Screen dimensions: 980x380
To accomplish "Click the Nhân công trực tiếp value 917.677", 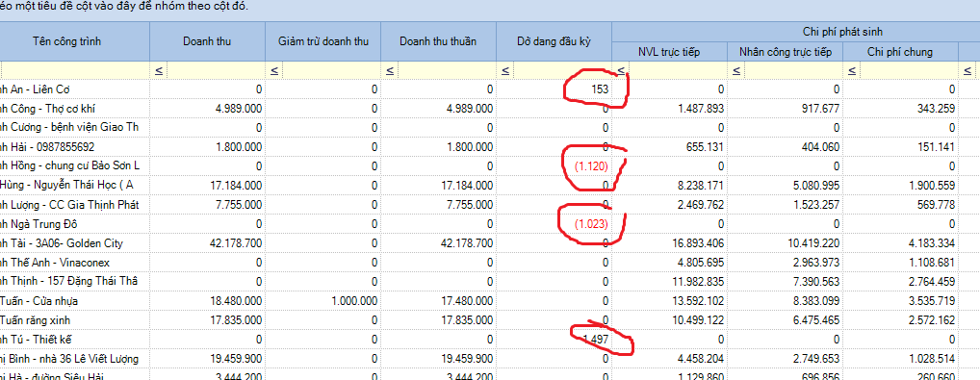I will point(821,109).
